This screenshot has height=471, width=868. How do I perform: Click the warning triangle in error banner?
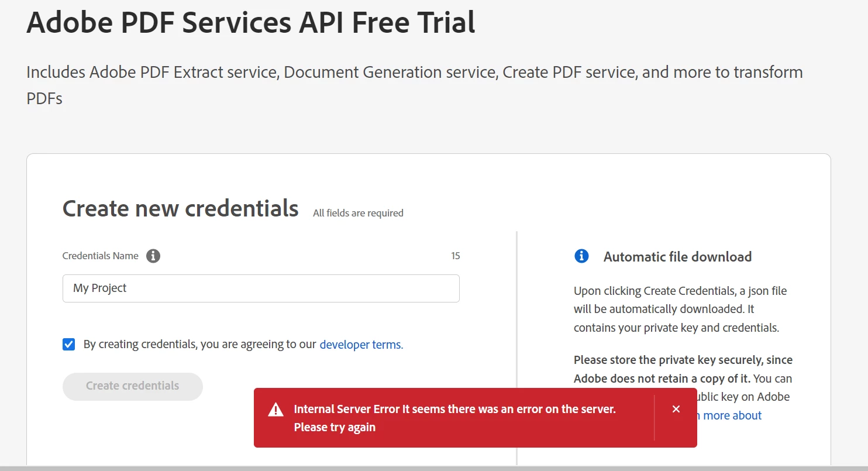pos(275,410)
